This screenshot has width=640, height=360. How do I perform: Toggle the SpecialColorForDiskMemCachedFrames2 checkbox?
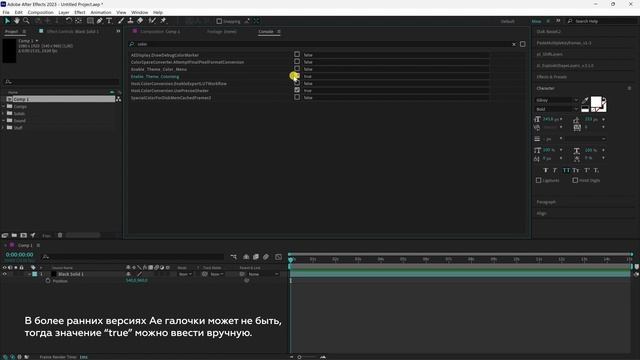pyautogui.click(x=297, y=97)
